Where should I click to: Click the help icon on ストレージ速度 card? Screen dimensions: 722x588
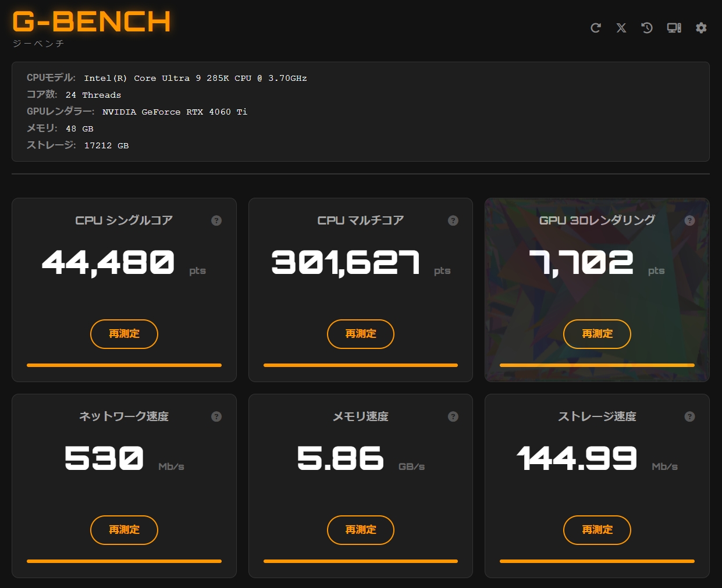689,416
